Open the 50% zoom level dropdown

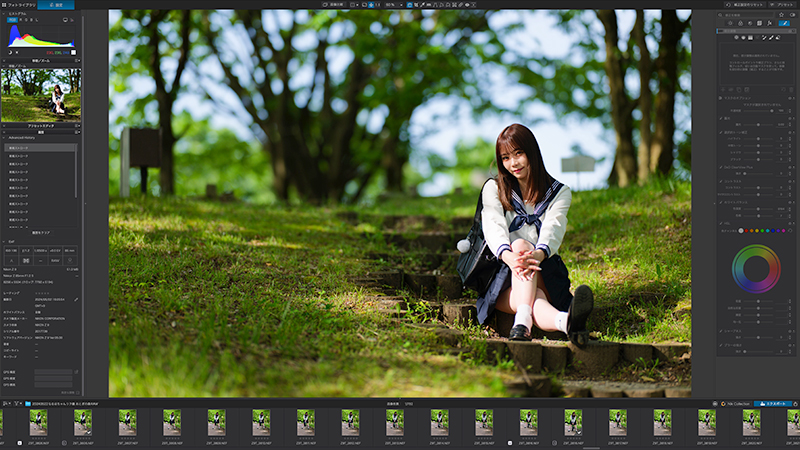(x=395, y=5)
